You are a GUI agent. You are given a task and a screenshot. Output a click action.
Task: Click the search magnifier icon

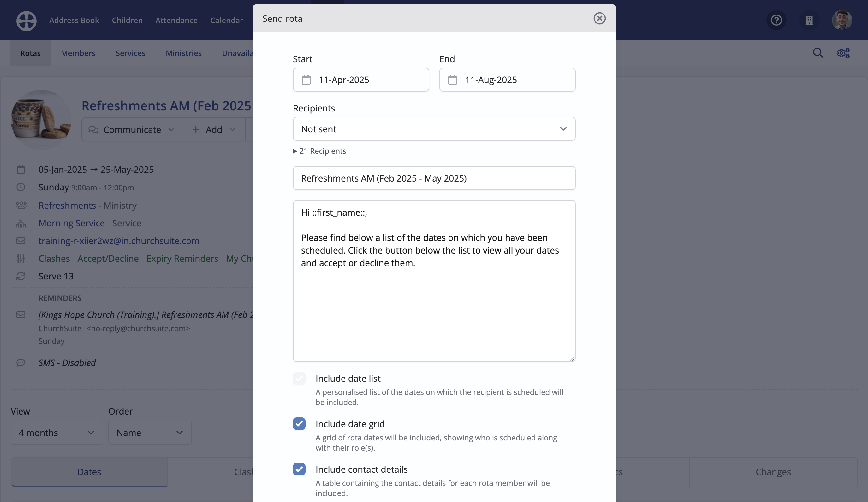[x=818, y=53]
